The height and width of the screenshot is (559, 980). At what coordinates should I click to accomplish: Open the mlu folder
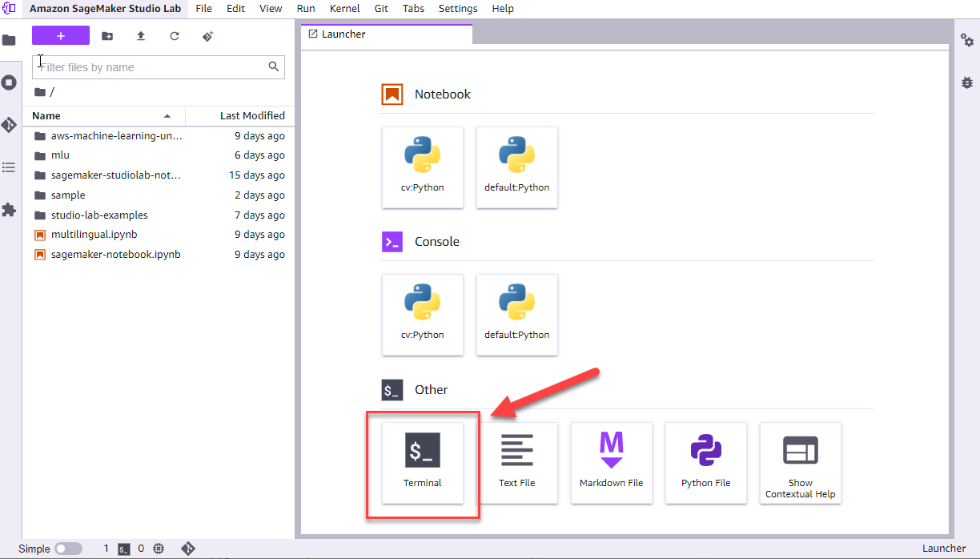tap(159, 155)
